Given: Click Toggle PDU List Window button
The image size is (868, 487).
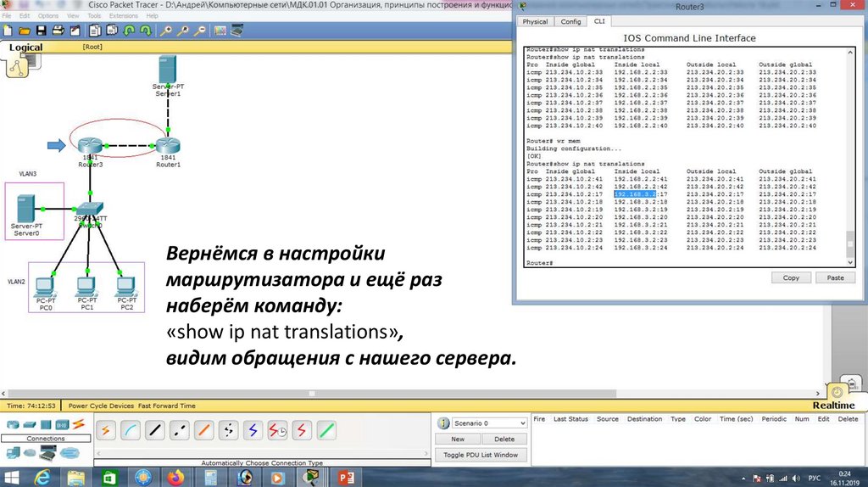Looking at the screenshot, I should 481,455.
